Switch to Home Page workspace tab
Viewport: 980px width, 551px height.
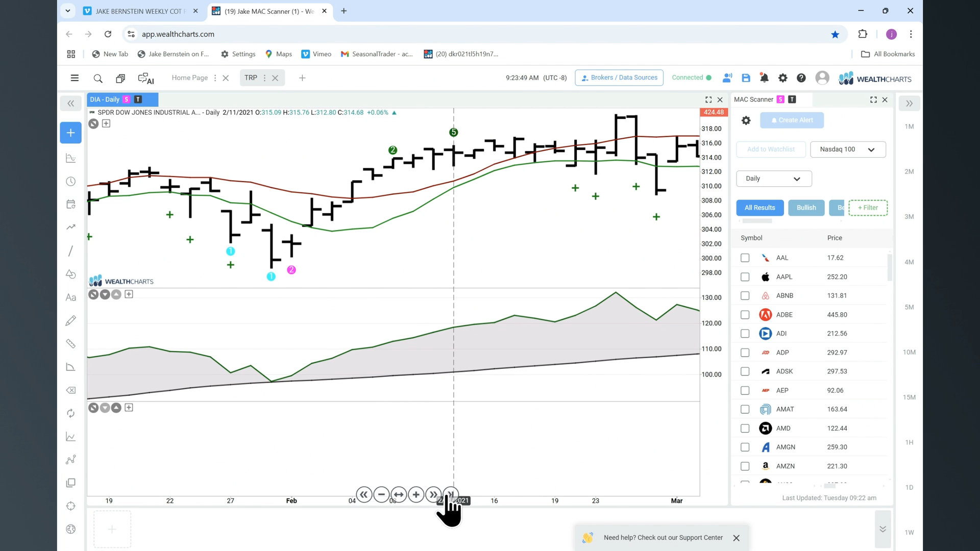click(189, 78)
